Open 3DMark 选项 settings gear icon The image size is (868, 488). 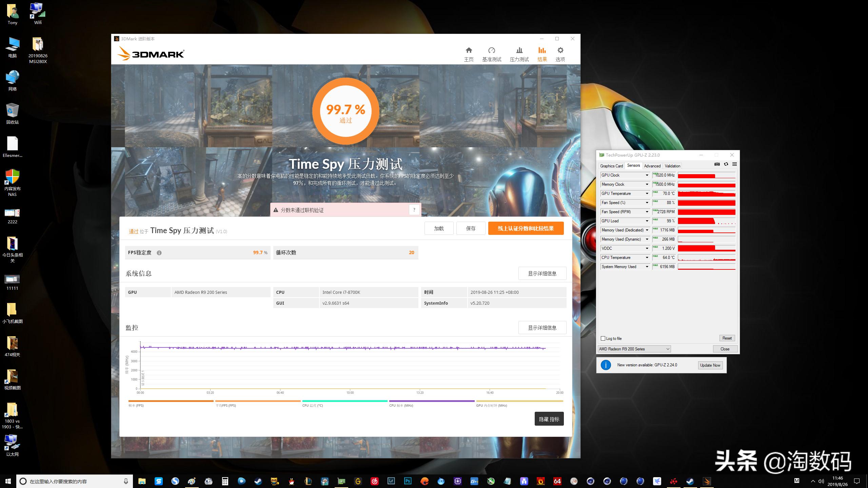point(560,54)
